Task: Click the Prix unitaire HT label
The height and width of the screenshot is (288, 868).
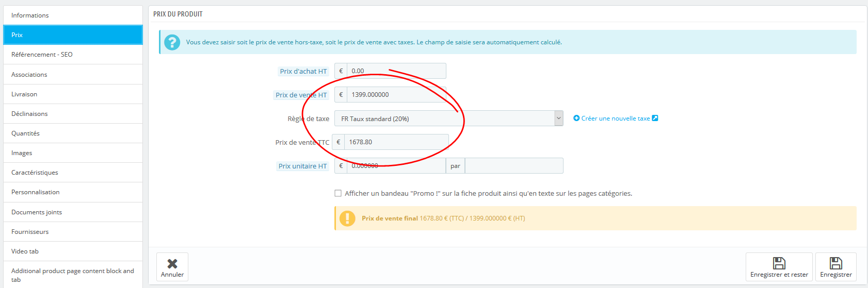Action: coord(302,166)
